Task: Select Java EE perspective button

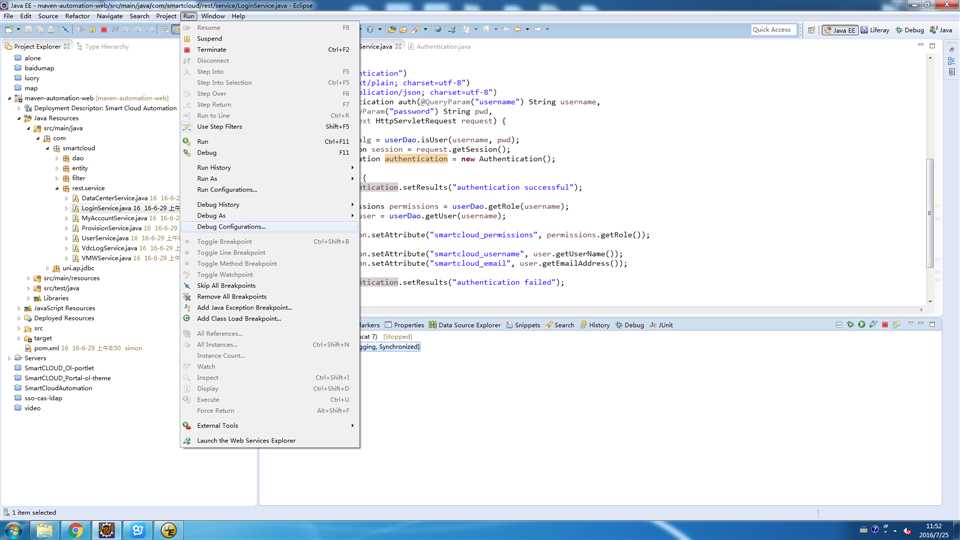Action: [x=840, y=30]
